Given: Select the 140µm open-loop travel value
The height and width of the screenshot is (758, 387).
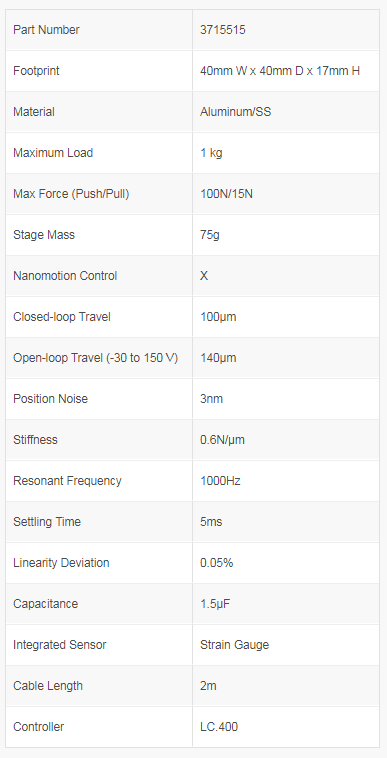Looking at the screenshot, I should (x=218, y=358).
